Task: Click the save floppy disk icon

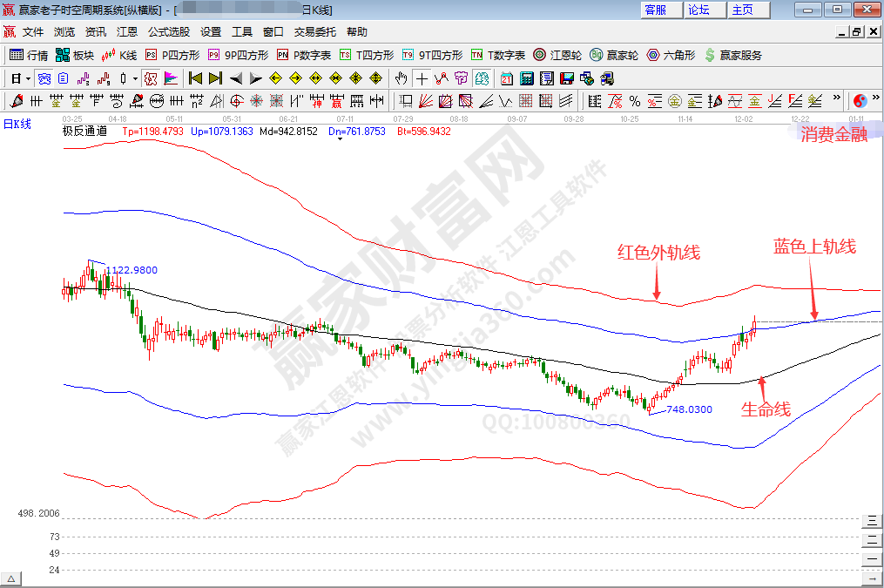Action: coord(566,78)
